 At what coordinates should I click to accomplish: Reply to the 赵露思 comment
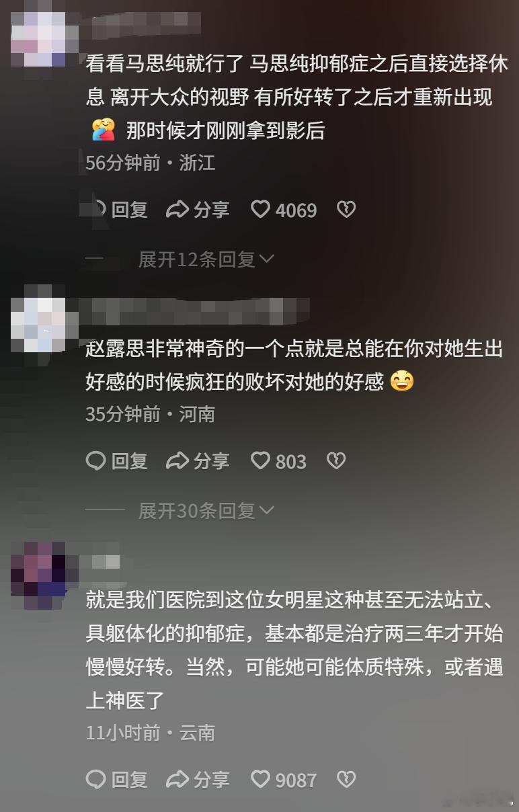(117, 461)
